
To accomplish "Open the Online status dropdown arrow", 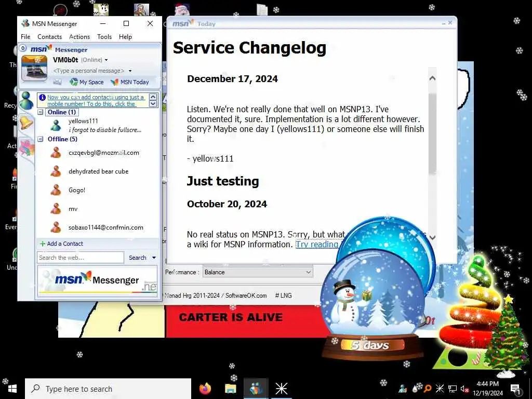I will coord(106,60).
